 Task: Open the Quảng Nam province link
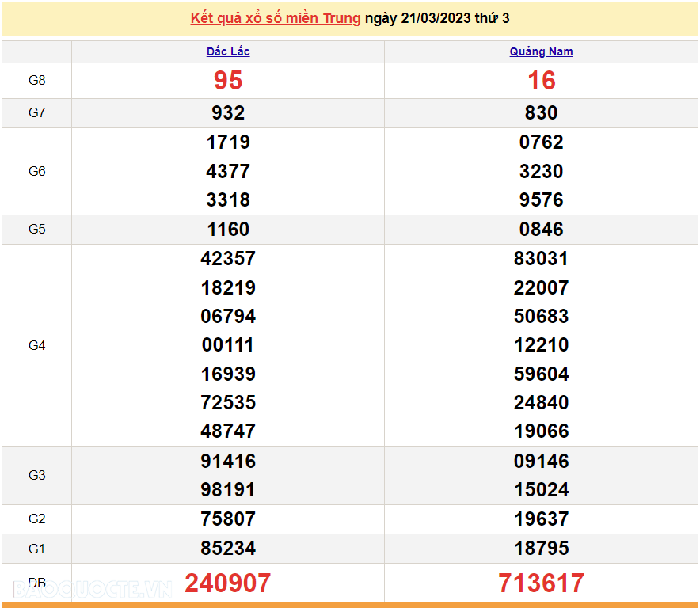click(x=541, y=51)
